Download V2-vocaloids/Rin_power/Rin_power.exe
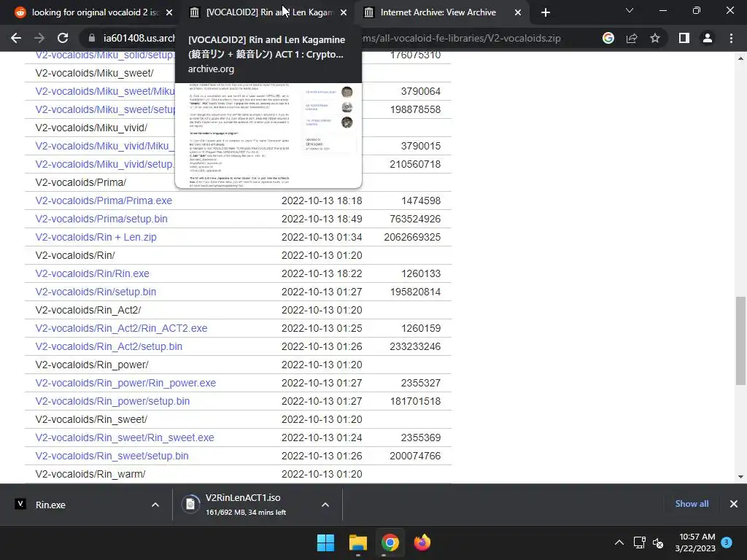The image size is (747, 560). (125, 383)
